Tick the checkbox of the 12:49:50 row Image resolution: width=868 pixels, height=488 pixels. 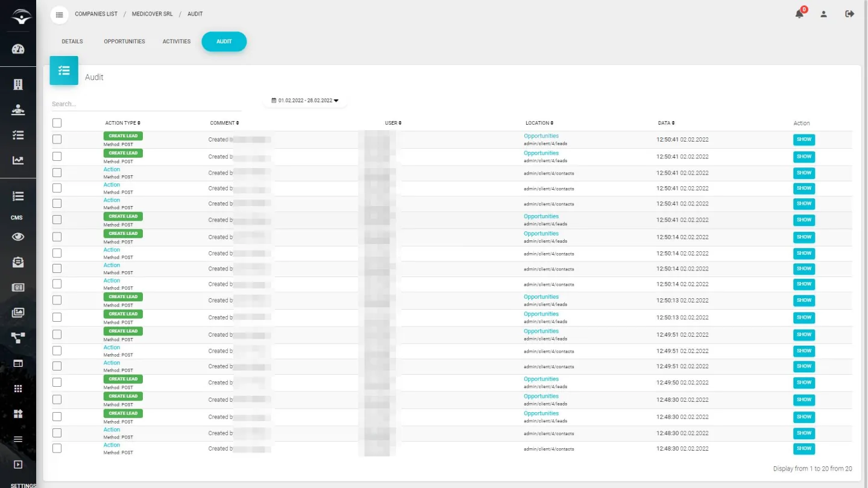[57, 383]
